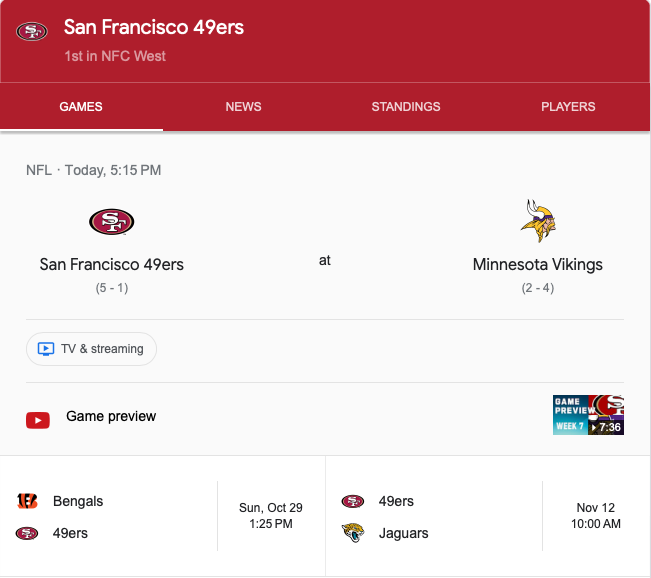Viewport: 651px width, 578px height.
Task: Click the 49ers logo in the header
Action: pos(32,32)
